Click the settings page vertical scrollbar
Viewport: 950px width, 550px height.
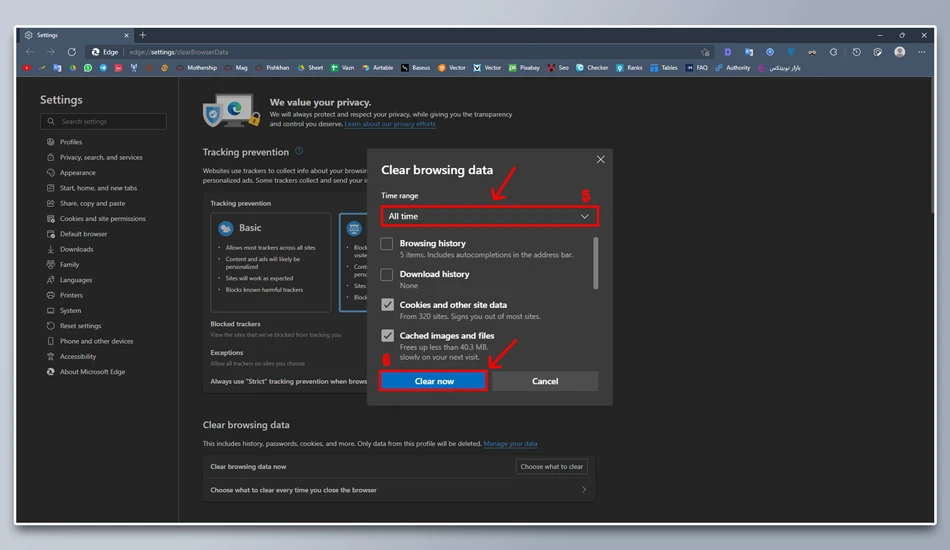click(932, 145)
